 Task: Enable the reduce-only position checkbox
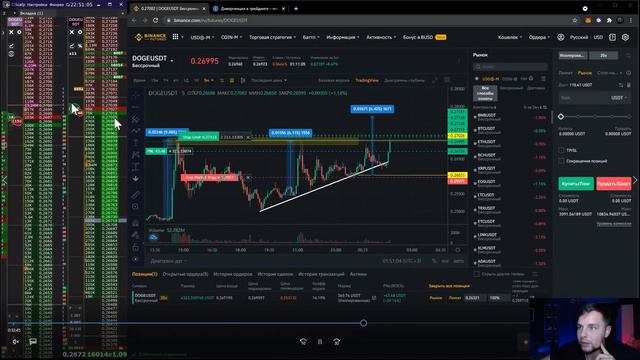coord(561,161)
